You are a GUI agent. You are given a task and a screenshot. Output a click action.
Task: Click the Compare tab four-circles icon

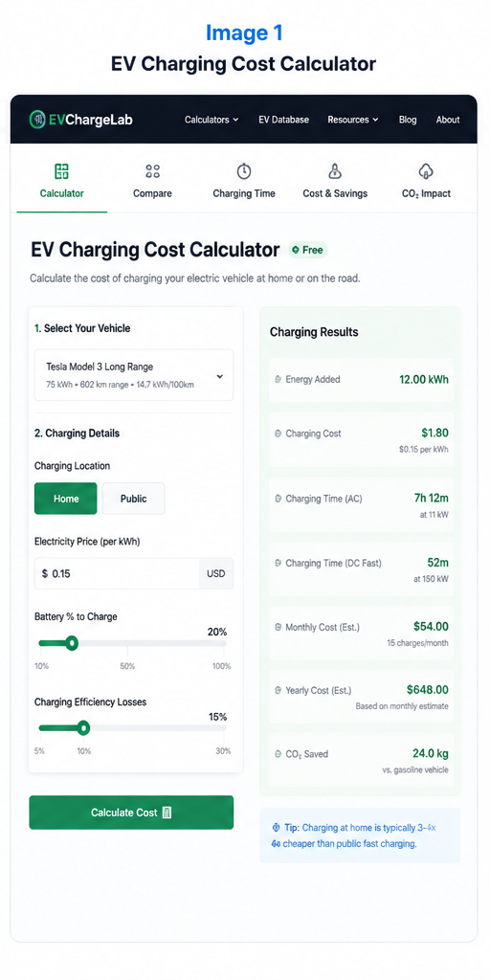tap(152, 171)
